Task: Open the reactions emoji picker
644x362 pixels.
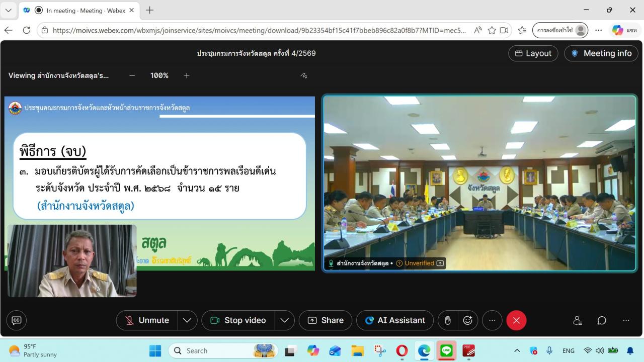Action: [x=467, y=320]
